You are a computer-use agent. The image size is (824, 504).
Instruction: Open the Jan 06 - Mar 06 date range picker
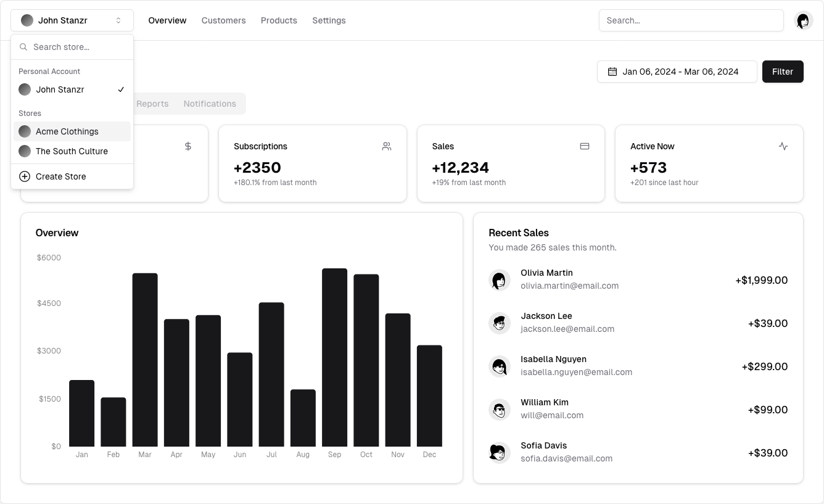click(x=677, y=72)
